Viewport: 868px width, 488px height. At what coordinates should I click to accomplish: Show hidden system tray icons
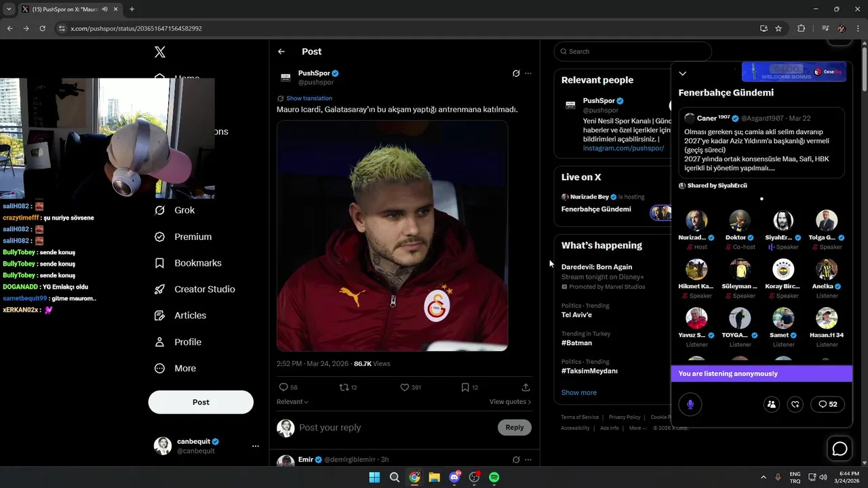(x=763, y=477)
